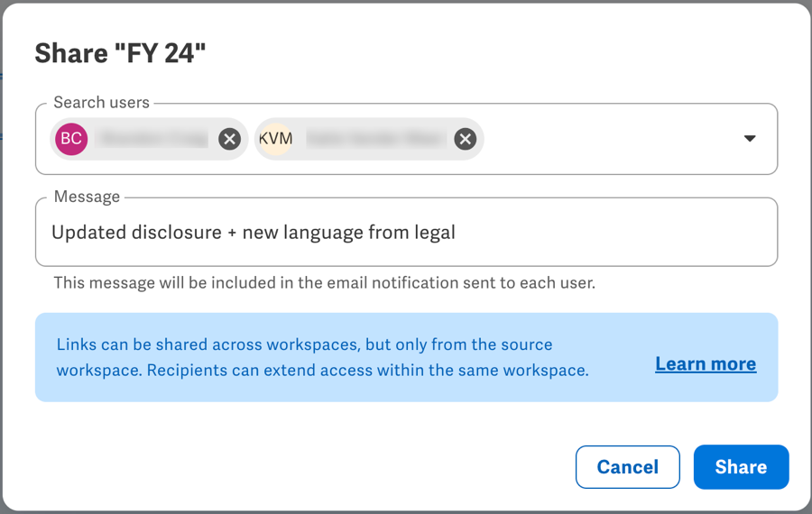The width and height of the screenshot is (812, 514).
Task: Click the KVM avatar circle
Action: pos(275,139)
